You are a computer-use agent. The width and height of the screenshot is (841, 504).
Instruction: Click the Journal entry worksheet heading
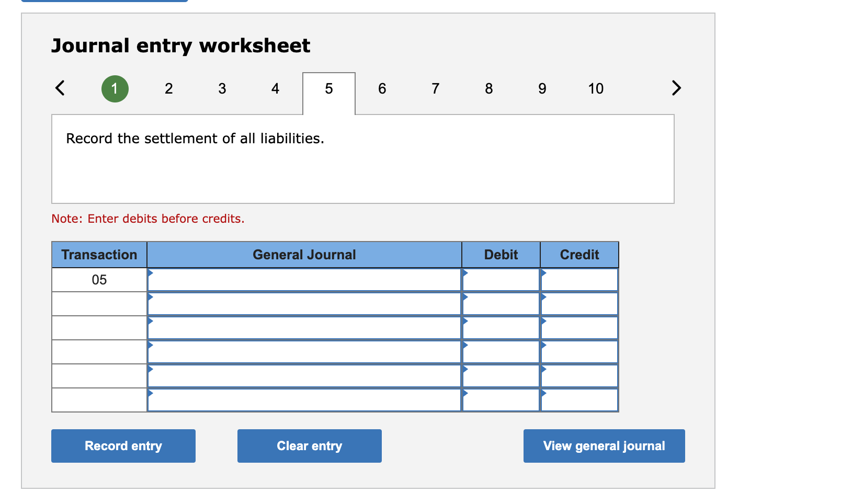[181, 46]
